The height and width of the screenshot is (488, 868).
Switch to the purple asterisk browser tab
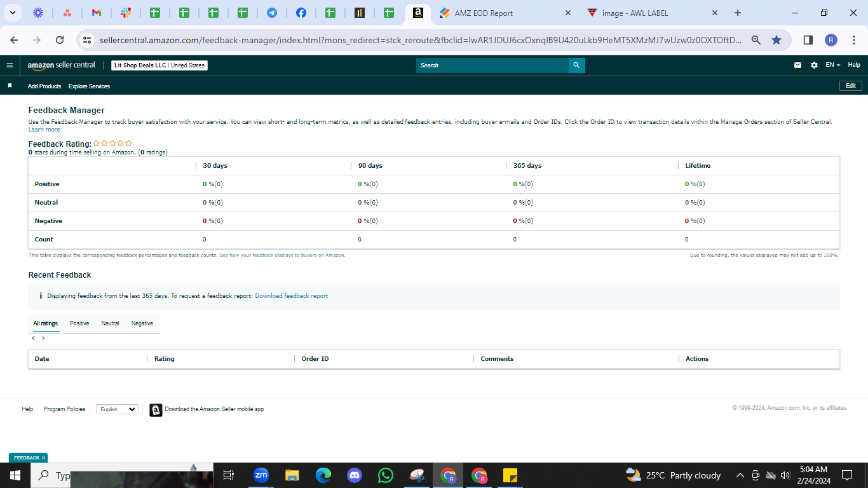pos(38,13)
